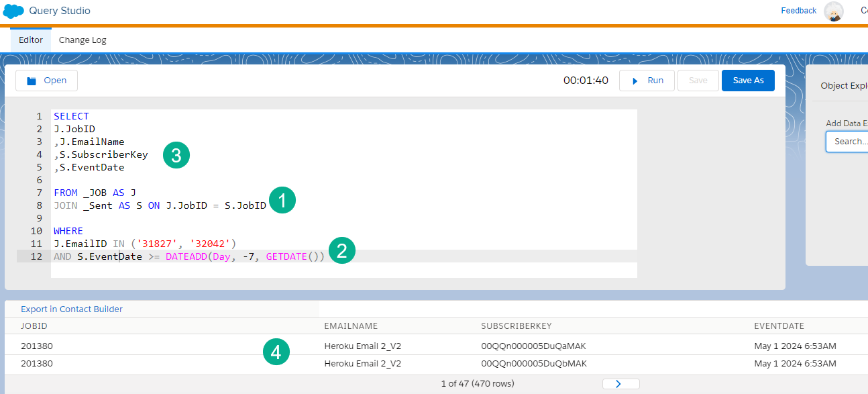
Task: Click teal marker 3 near SubscriberKey column list
Action: pos(176,154)
